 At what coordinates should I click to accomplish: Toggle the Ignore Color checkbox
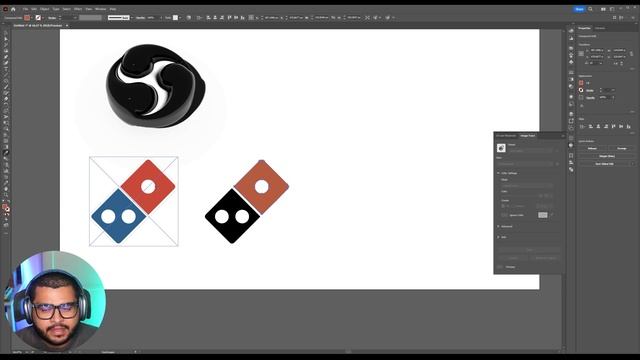(x=504, y=215)
